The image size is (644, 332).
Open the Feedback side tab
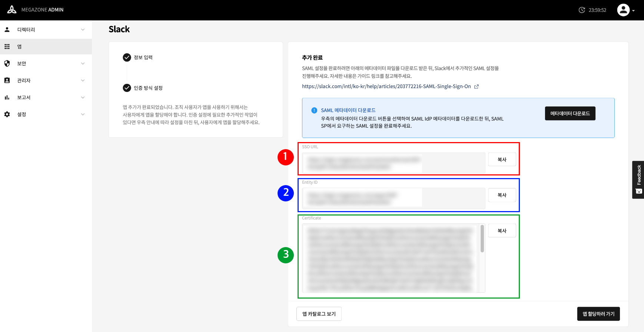(x=638, y=180)
